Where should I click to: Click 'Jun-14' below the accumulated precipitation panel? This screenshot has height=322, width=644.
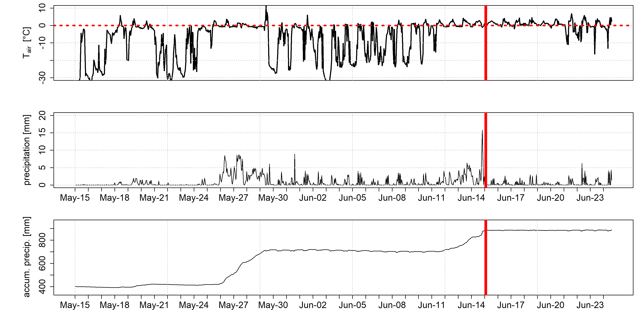pos(471,305)
